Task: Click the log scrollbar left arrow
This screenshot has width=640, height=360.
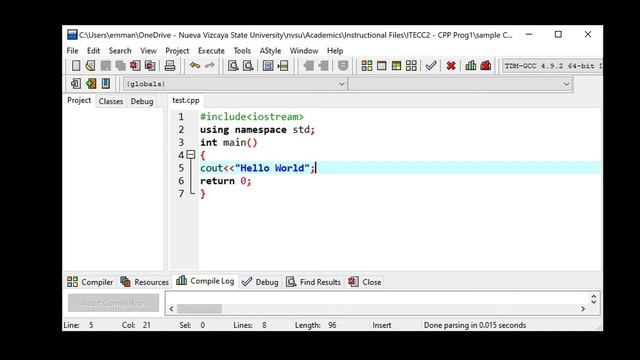Action: (171, 309)
